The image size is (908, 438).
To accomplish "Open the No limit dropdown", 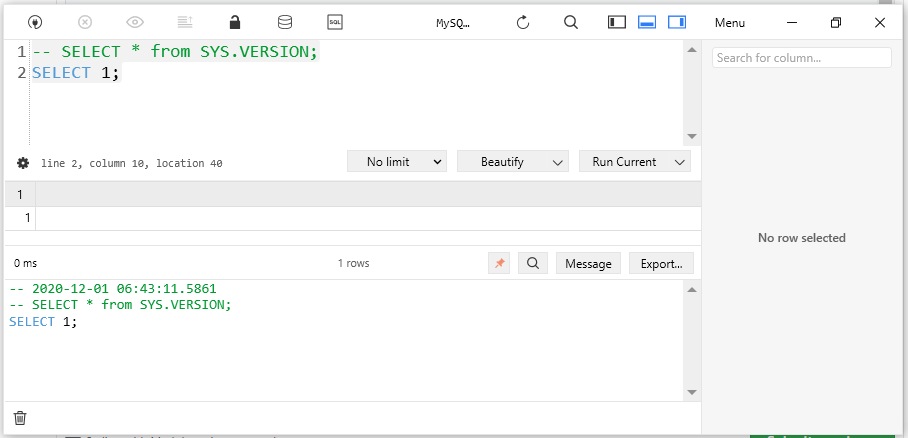I will pyautogui.click(x=397, y=162).
